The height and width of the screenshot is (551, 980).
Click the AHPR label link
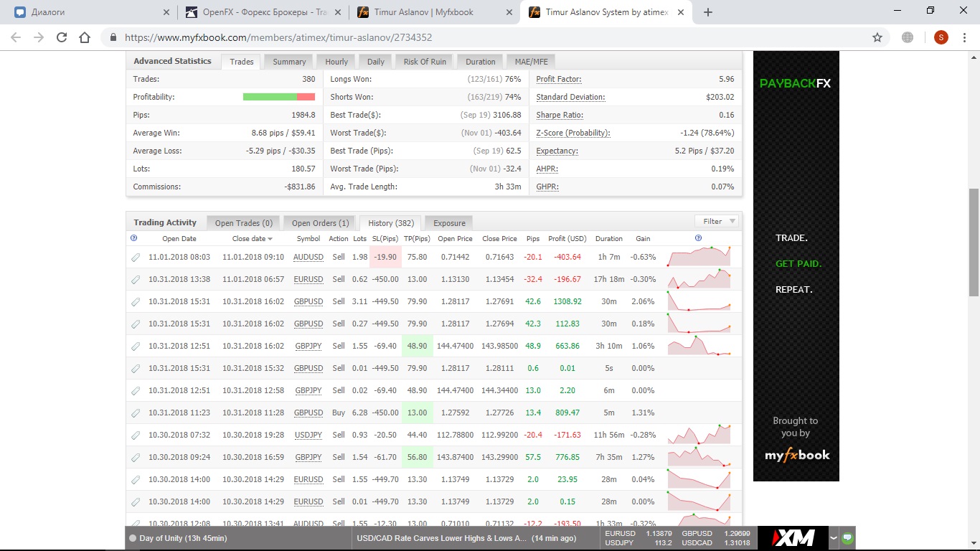[x=547, y=169]
